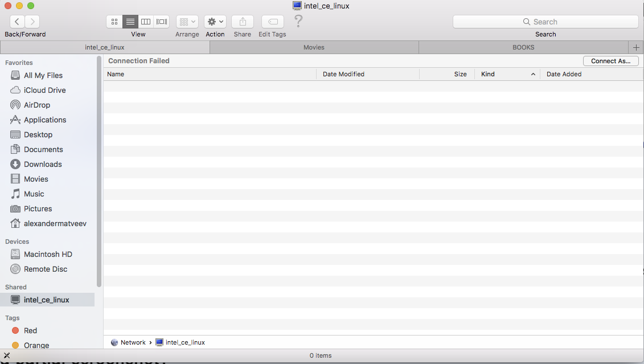Click the Devices section header
This screenshot has height=364, width=644.
pyautogui.click(x=17, y=242)
